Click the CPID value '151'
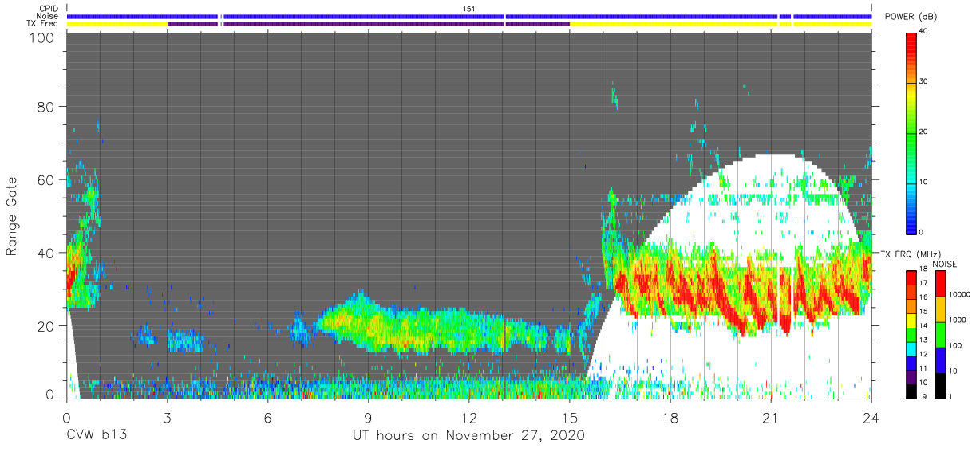The height and width of the screenshot is (452, 980). 469,8
